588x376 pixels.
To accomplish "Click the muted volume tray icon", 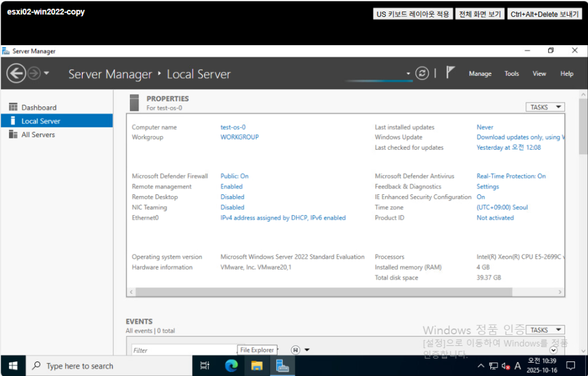I will click(506, 366).
